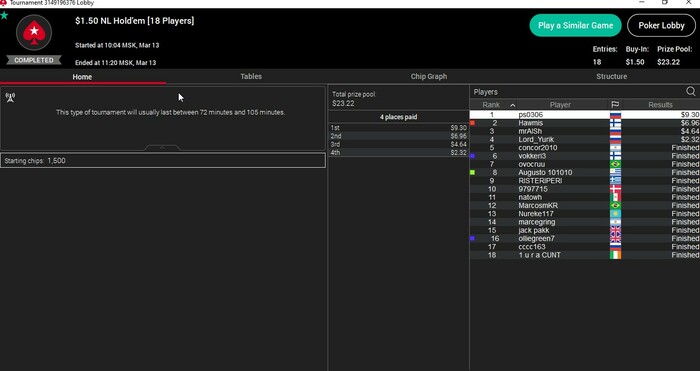Click the flag next to 9797715
The height and width of the screenshot is (371, 700).
tap(615, 189)
